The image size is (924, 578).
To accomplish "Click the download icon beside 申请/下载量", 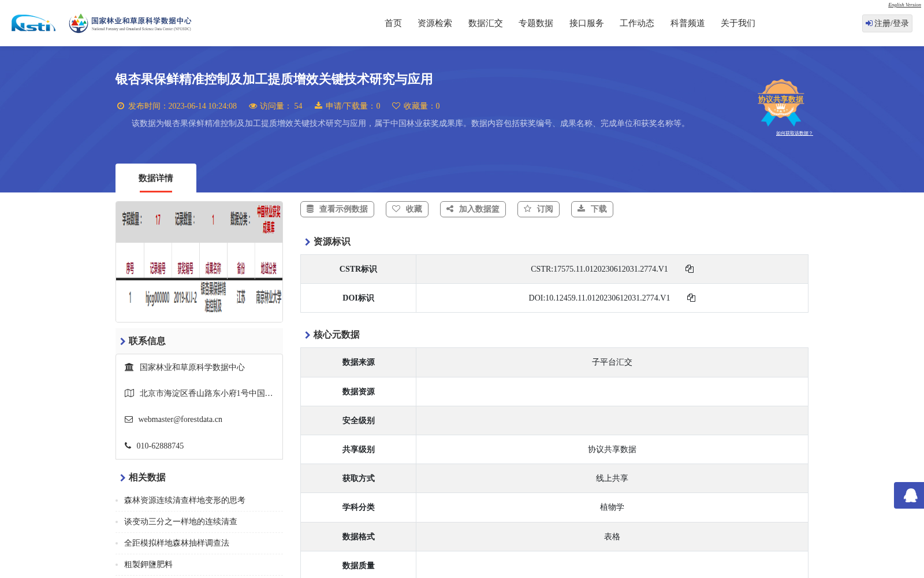I will tap(318, 106).
